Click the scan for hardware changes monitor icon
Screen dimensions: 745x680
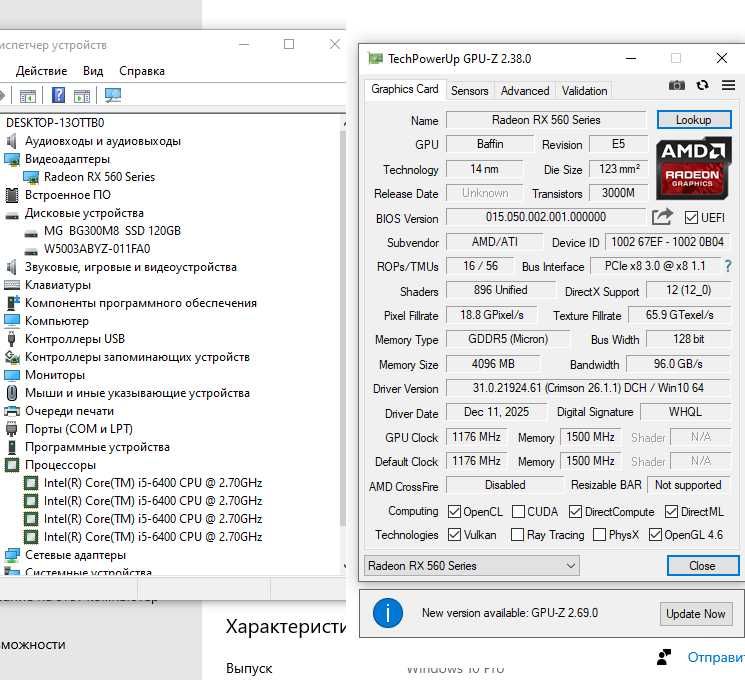click(x=113, y=95)
